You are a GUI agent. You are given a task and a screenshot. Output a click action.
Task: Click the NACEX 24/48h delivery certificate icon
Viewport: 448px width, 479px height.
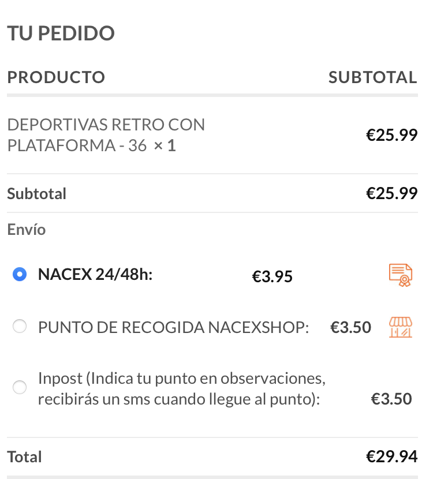point(400,275)
